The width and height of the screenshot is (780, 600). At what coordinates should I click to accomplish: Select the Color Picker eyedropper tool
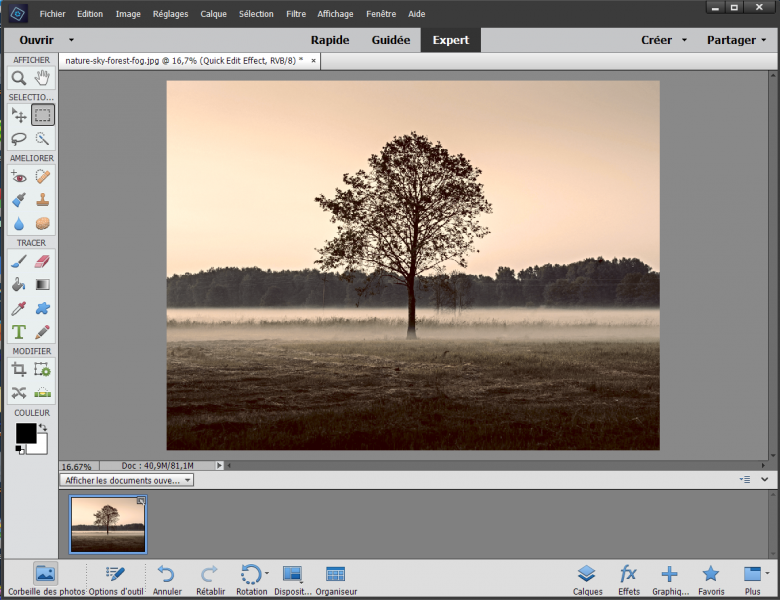click(19, 308)
